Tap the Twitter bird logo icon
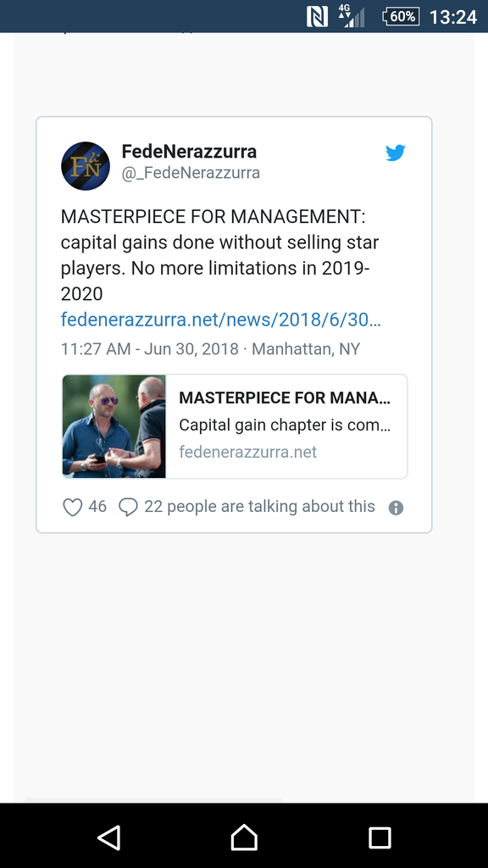The image size is (488, 868). pos(396,153)
